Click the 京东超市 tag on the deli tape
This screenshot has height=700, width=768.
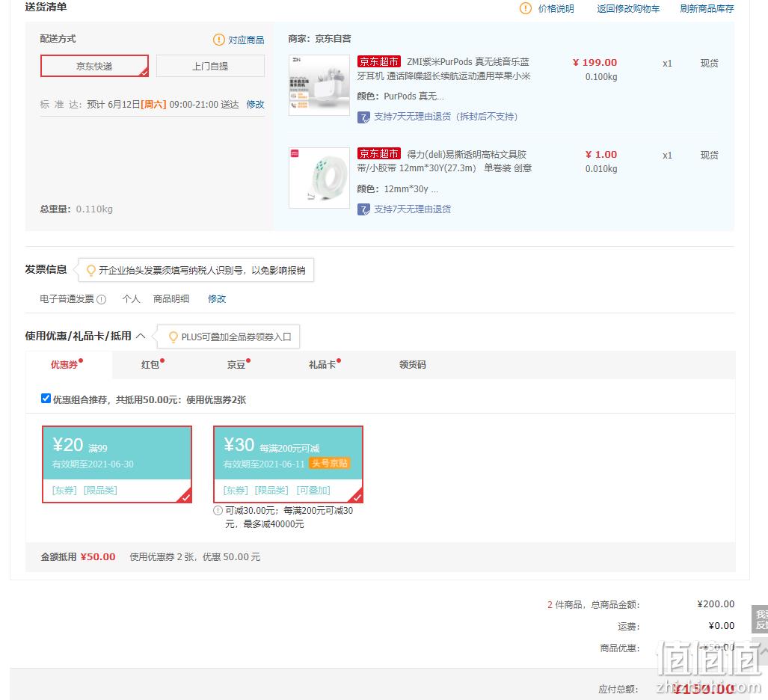pos(379,154)
